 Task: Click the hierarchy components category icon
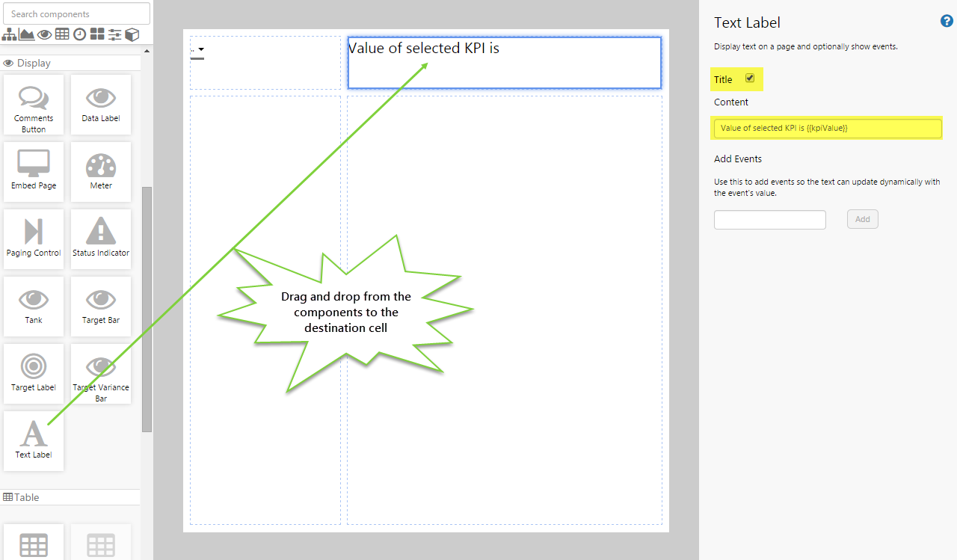coord(9,34)
